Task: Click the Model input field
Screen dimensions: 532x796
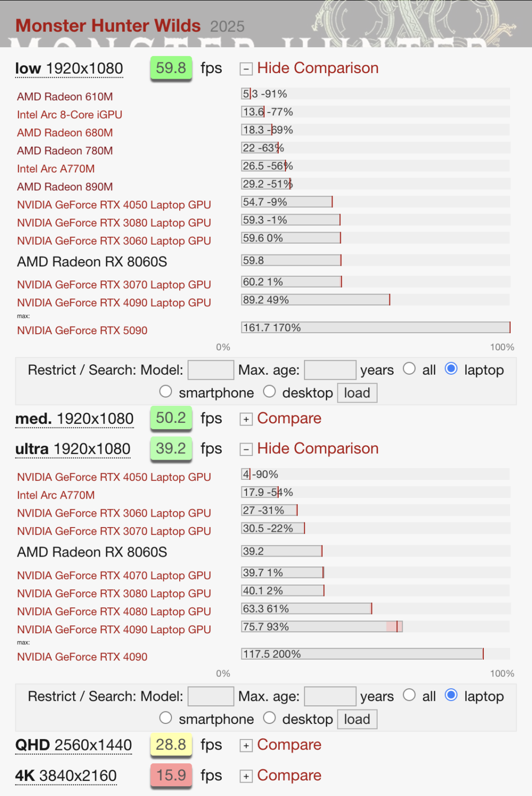Action: click(x=210, y=369)
